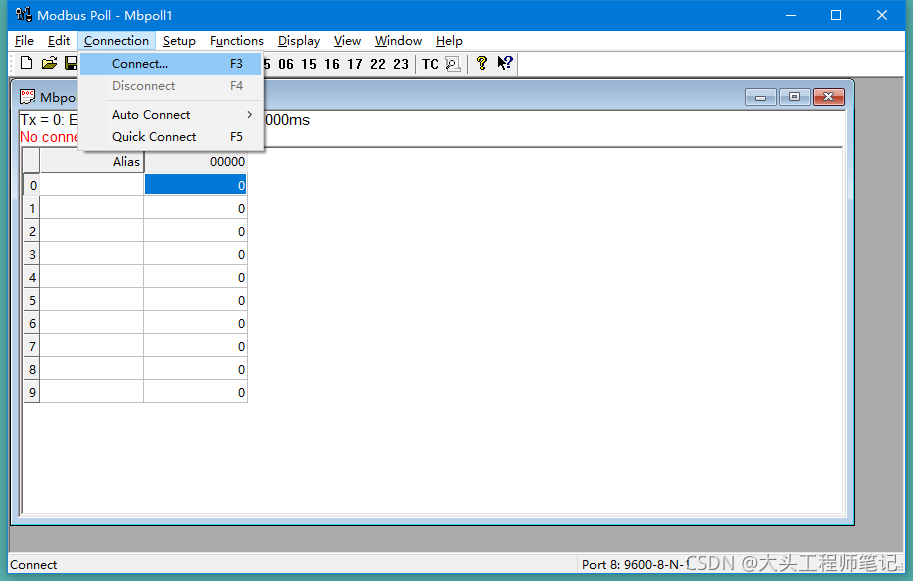913x581 pixels.
Task: Select the value cell in row 7
Action: [x=196, y=346]
